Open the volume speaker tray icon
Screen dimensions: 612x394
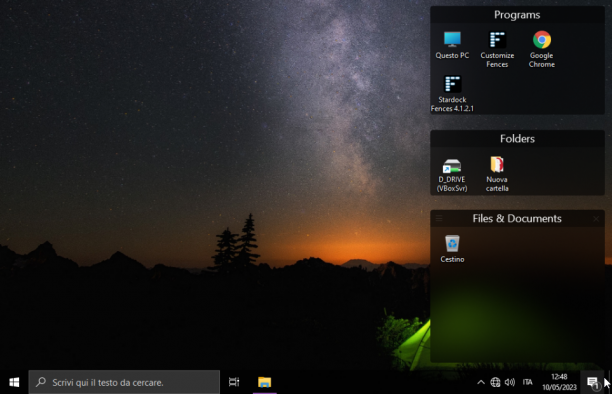pyautogui.click(x=509, y=382)
